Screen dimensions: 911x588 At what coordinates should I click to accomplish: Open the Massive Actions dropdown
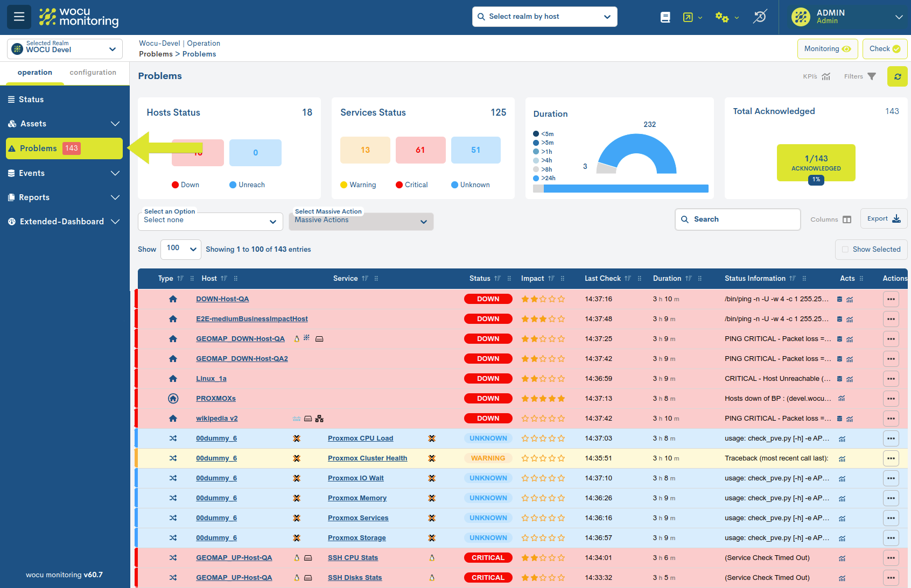pyautogui.click(x=361, y=221)
